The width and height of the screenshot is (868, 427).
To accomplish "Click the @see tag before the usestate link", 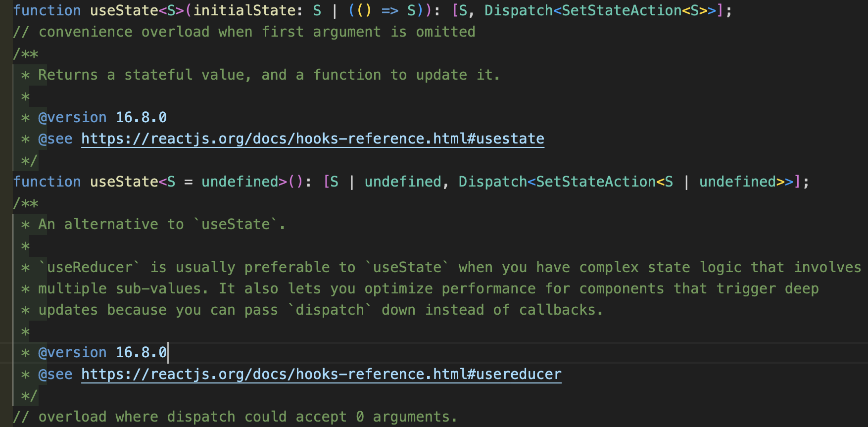I will (x=55, y=139).
